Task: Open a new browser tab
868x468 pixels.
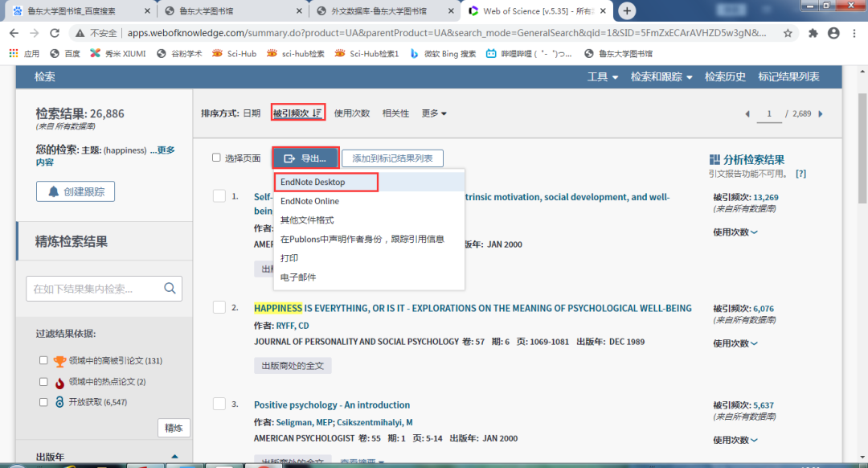Action: [627, 10]
